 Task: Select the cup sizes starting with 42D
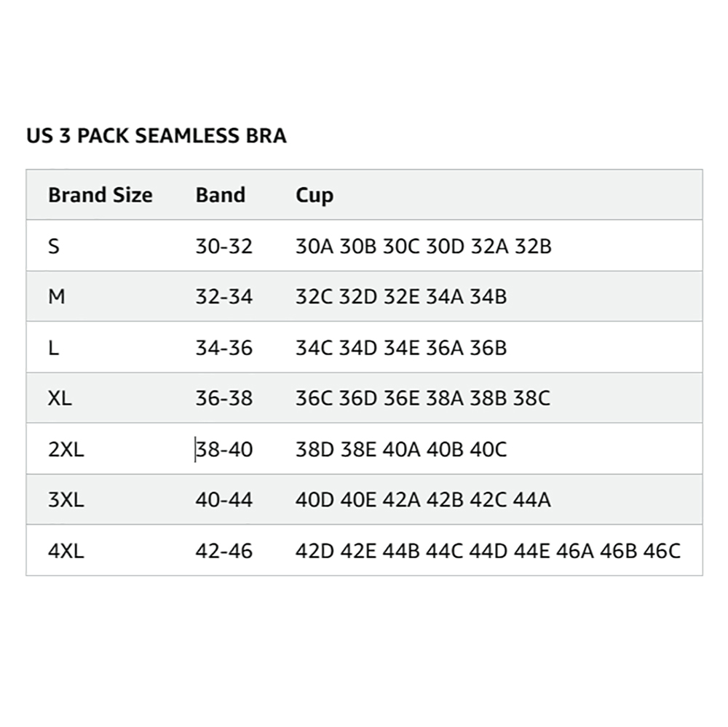(488, 551)
